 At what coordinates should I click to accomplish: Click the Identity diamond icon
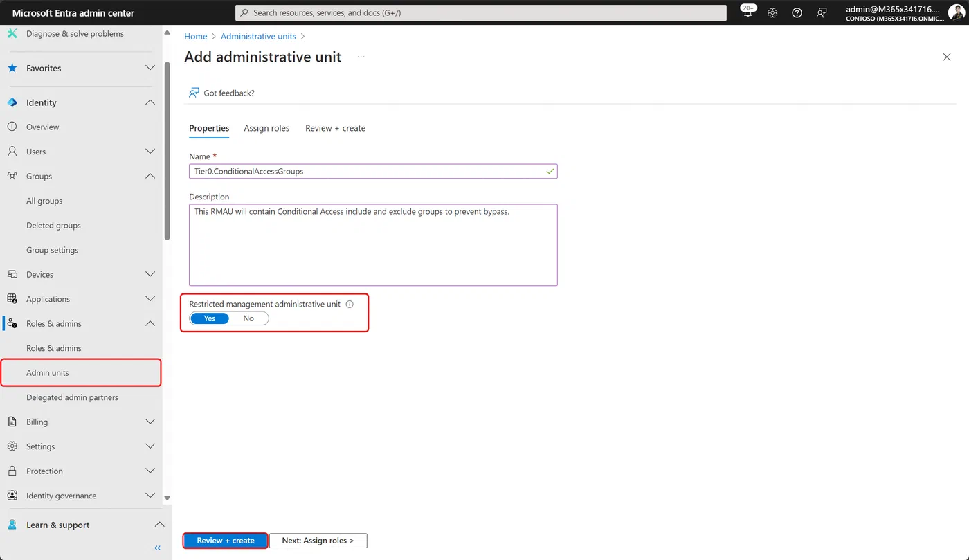point(12,102)
